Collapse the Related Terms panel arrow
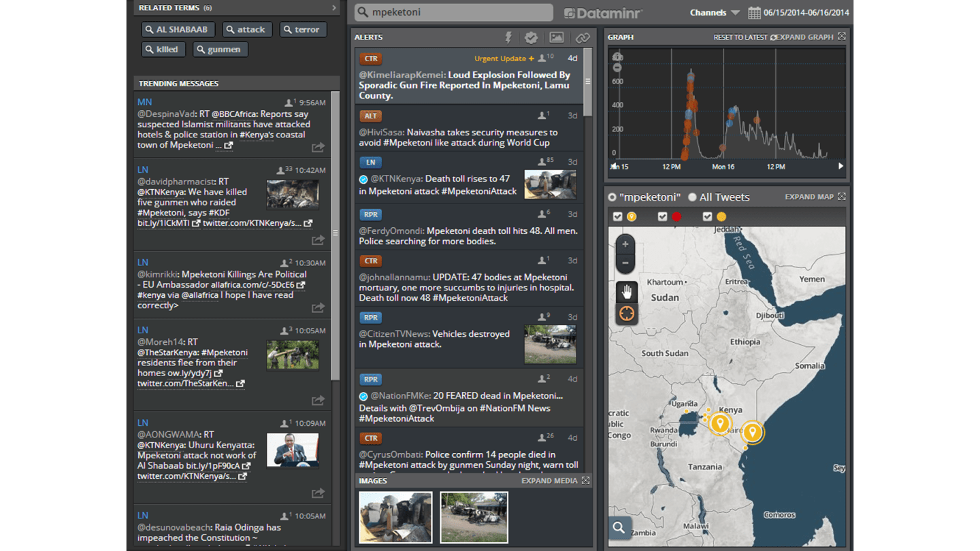This screenshot has width=980, height=551. [333, 8]
